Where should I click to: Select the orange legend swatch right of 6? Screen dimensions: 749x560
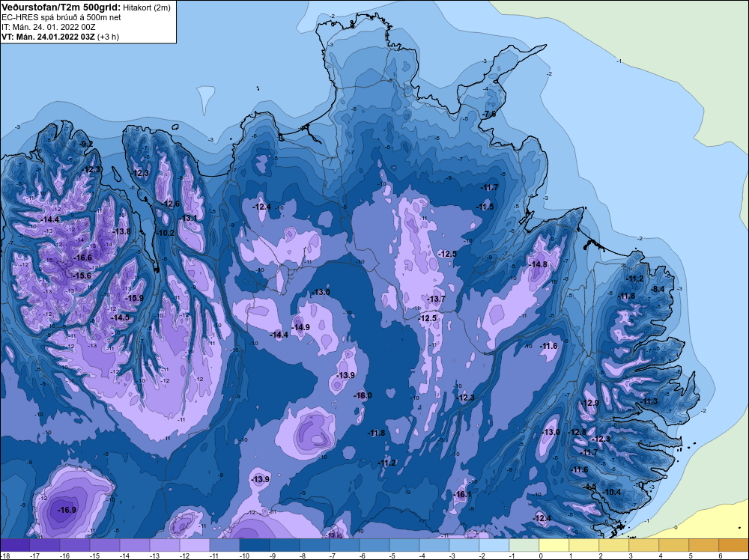[734, 545]
